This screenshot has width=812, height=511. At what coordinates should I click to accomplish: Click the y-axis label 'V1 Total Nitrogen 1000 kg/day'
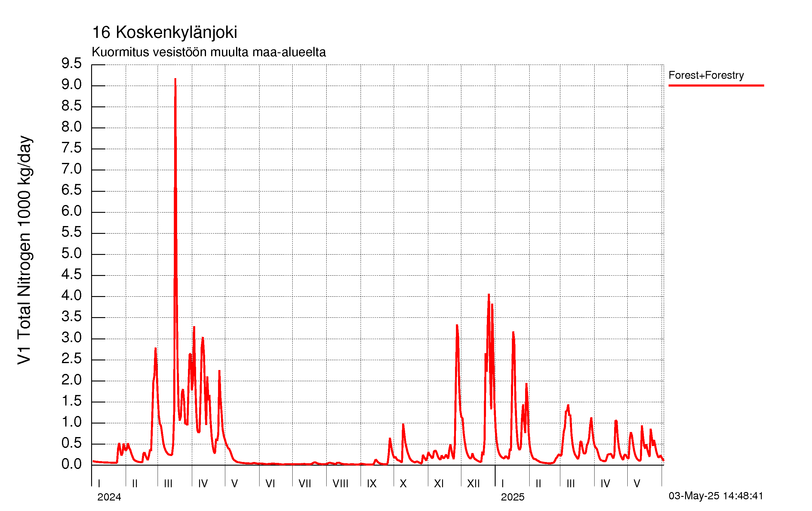(x=25, y=250)
